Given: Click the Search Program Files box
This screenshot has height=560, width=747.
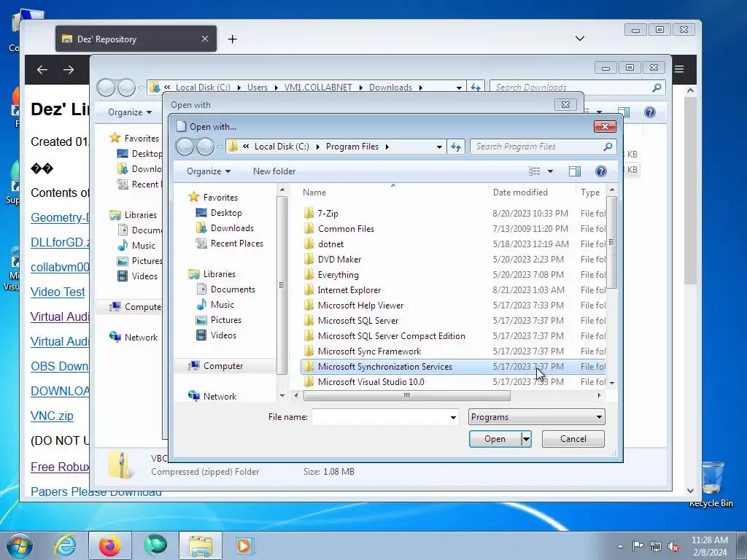Looking at the screenshot, I should point(543,147).
